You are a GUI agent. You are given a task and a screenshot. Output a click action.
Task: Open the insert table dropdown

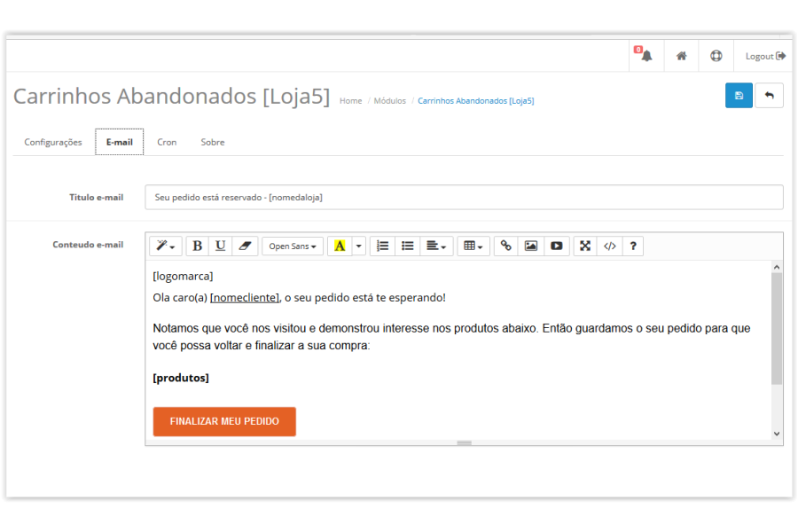[473, 246]
